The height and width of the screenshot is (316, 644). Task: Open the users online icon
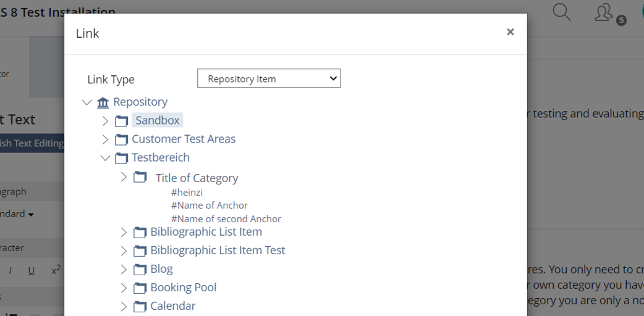tap(604, 12)
